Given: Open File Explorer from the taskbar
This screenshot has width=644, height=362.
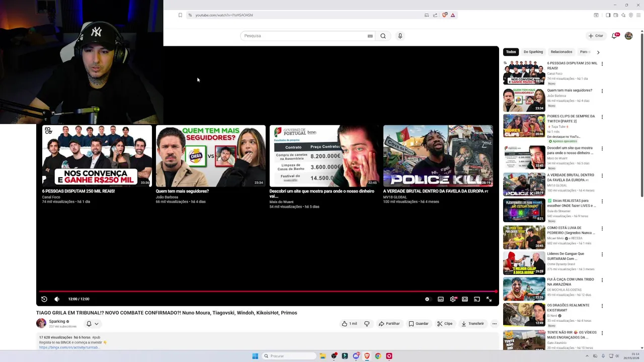Looking at the screenshot, I should [x=323, y=356].
